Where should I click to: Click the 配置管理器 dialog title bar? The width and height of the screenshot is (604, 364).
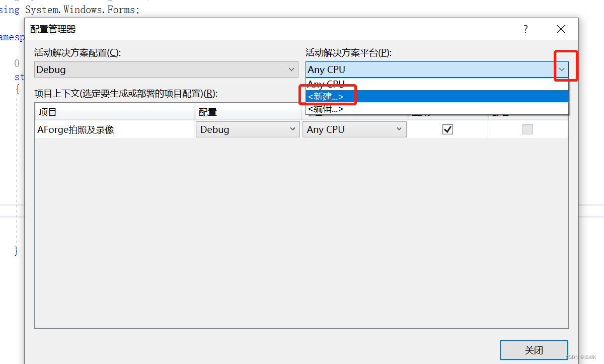point(201,29)
